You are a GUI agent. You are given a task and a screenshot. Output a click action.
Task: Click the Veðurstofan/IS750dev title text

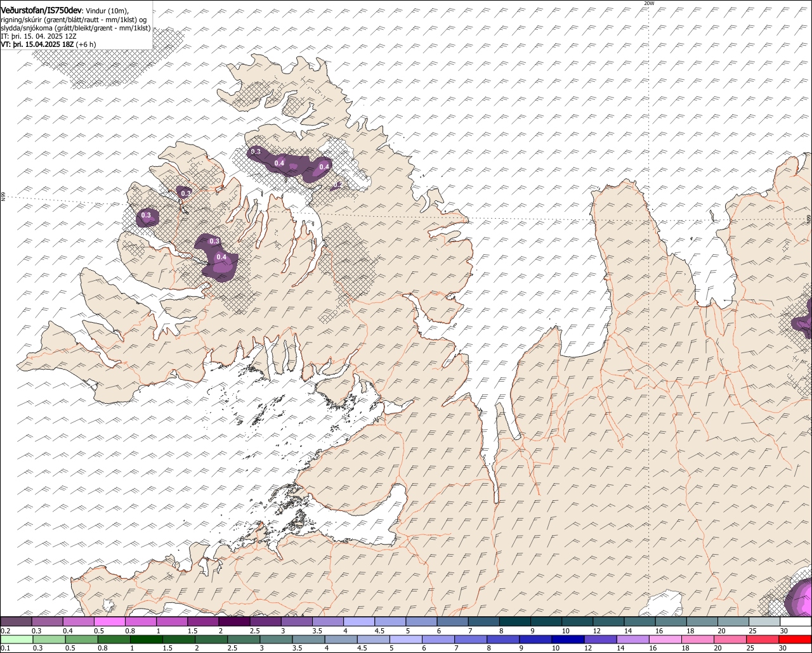pos(41,10)
